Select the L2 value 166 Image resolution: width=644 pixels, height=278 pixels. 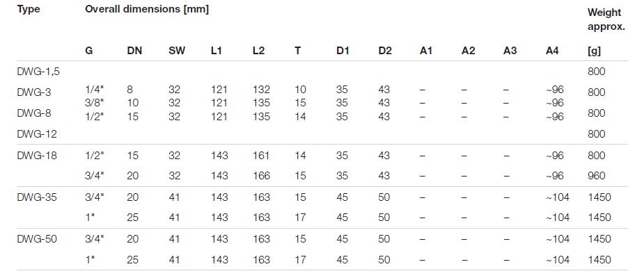coord(261,177)
